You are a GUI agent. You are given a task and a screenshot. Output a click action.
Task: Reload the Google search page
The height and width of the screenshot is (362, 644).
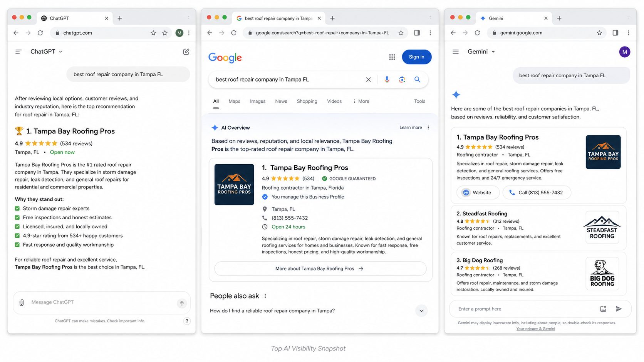pyautogui.click(x=233, y=33)
